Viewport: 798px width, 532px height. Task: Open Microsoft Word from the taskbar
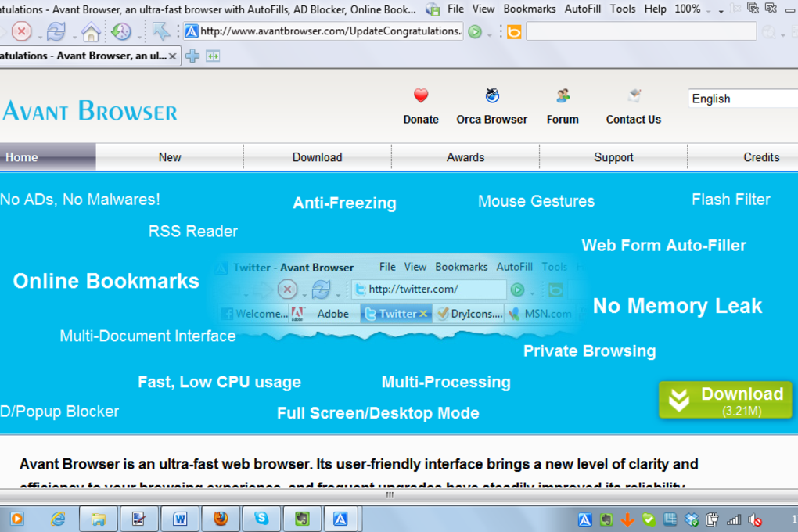[x=180, y=519]
